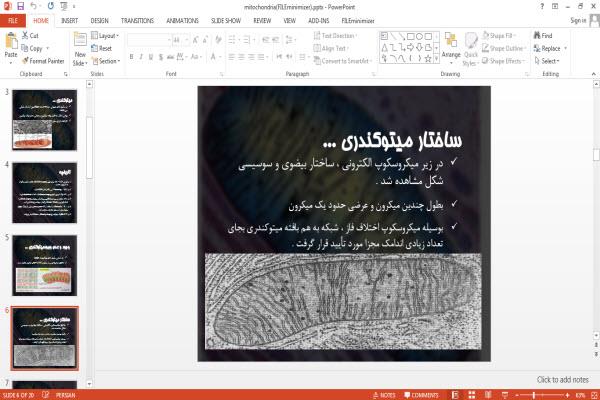Switch to the DESIGN tab
Screen dimensions: 600x400
(x=99, y=21)
